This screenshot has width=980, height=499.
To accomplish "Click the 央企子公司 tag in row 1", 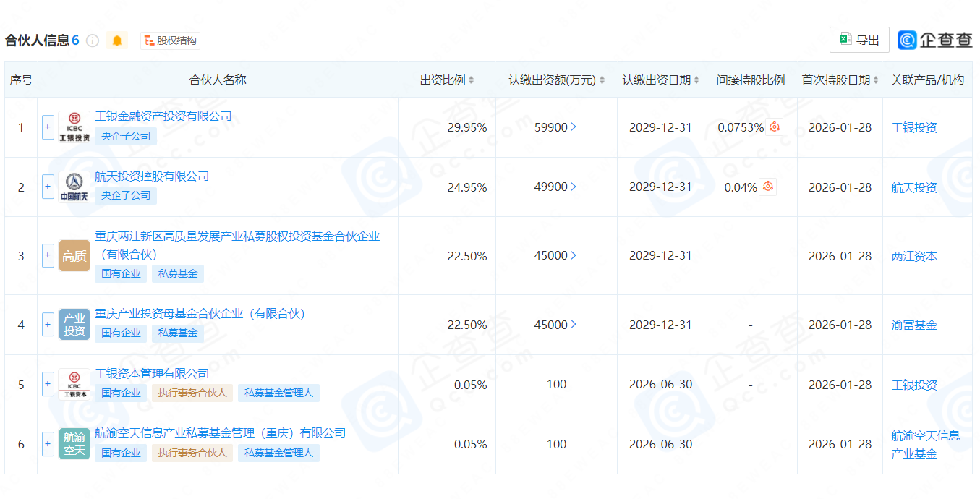I will [125, 136].
